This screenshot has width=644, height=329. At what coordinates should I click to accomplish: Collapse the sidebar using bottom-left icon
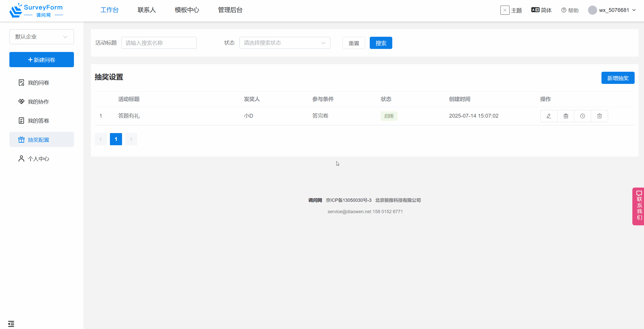[x=11, y=324]
